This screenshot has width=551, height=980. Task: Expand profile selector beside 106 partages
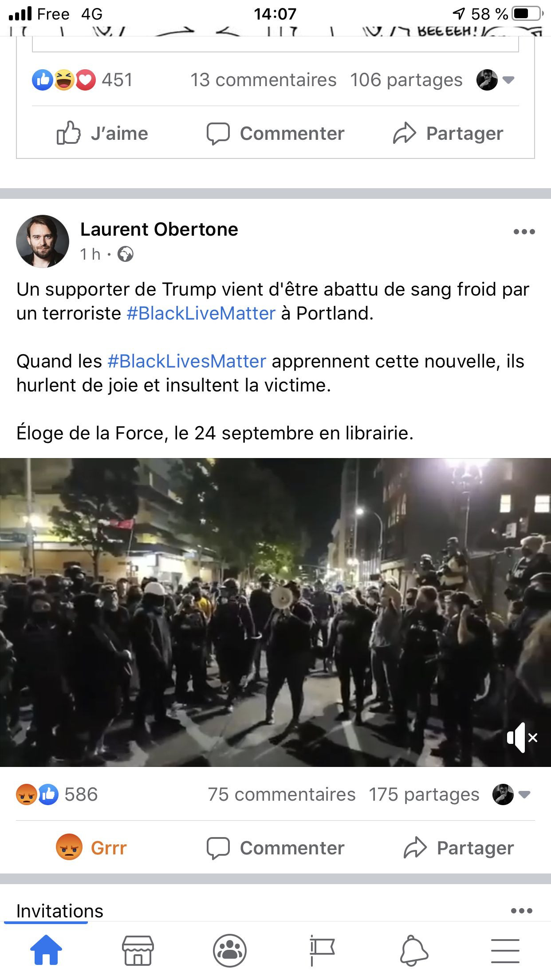[x=496, y=80]
